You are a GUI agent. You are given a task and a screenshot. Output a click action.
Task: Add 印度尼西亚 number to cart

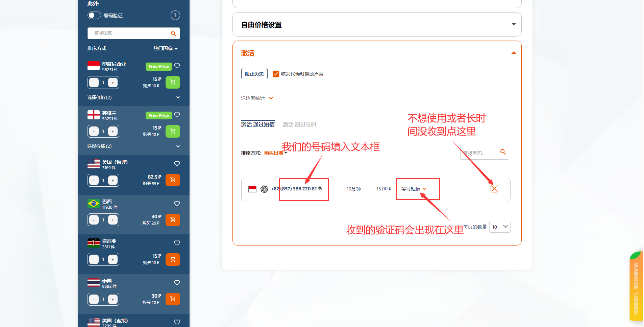point(173,82)
